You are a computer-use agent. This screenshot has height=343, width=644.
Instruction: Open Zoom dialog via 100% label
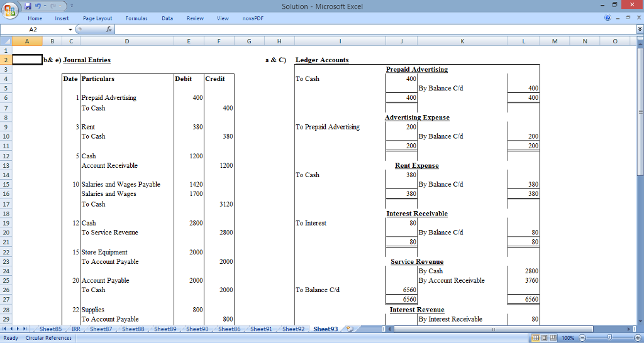tap(568, 338)
